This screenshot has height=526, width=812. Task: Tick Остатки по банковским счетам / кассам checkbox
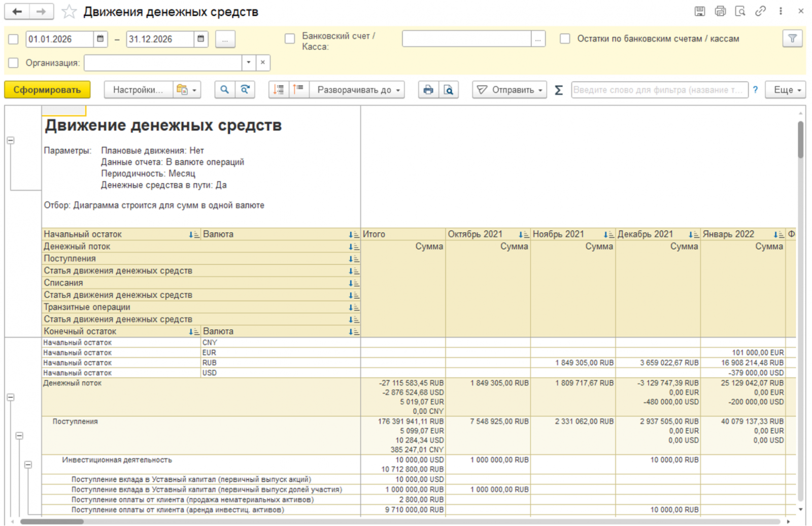(565, 39)
